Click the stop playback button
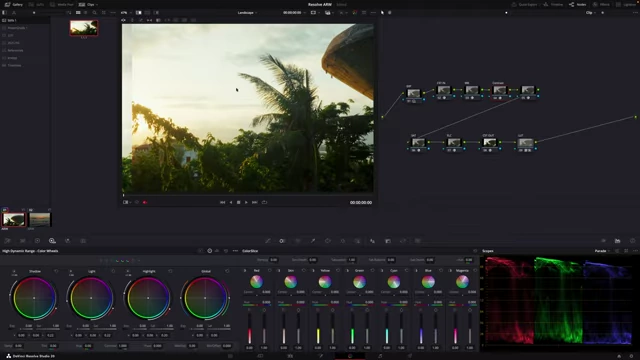 238,202
